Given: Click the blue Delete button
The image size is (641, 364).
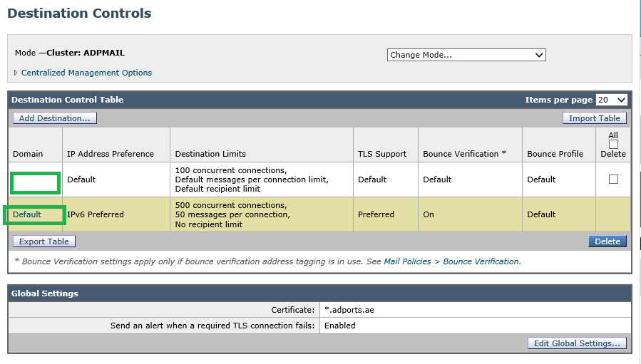Looking at the screenshot, I should pos(607,241).
